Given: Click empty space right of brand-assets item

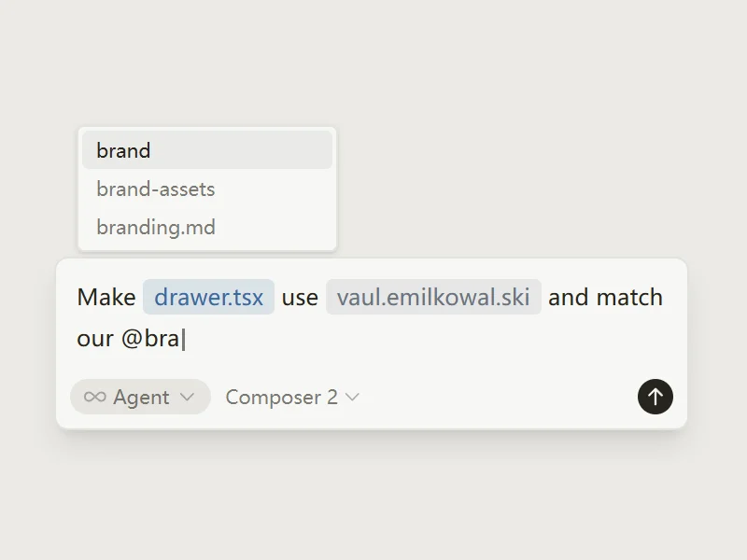Looking at the screenshot, I should [x=274, y=189].
